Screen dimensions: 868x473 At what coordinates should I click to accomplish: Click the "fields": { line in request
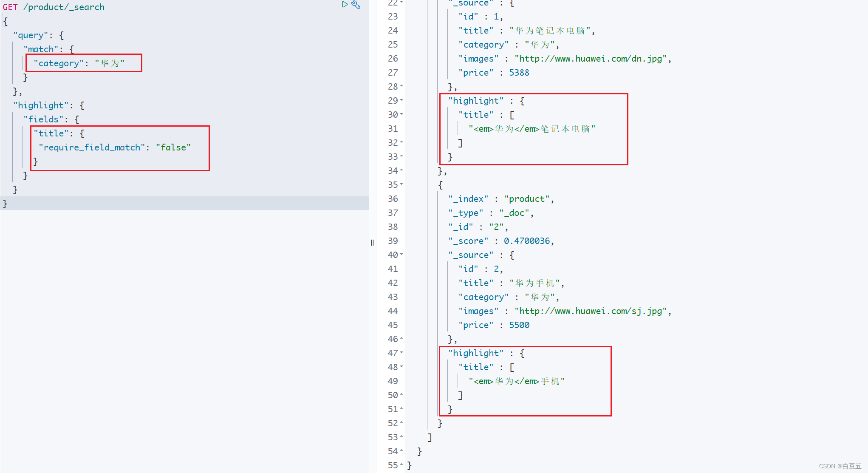point(51,119)
